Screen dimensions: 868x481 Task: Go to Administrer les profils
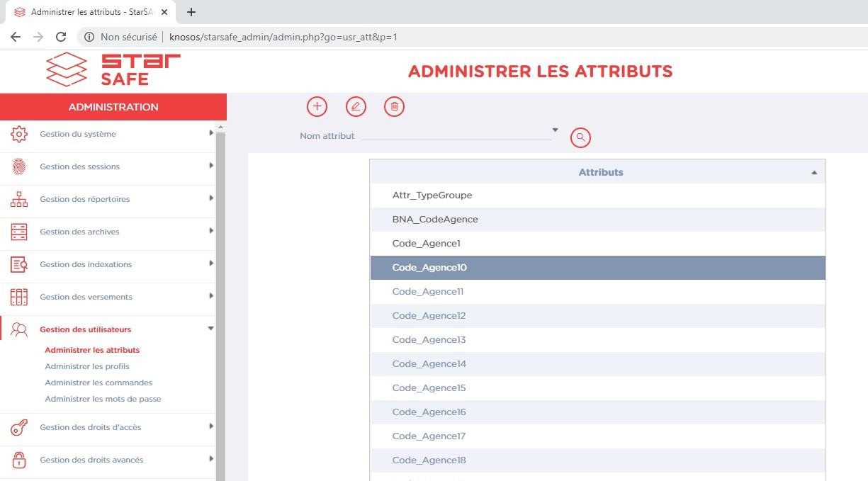click(87, 366)
